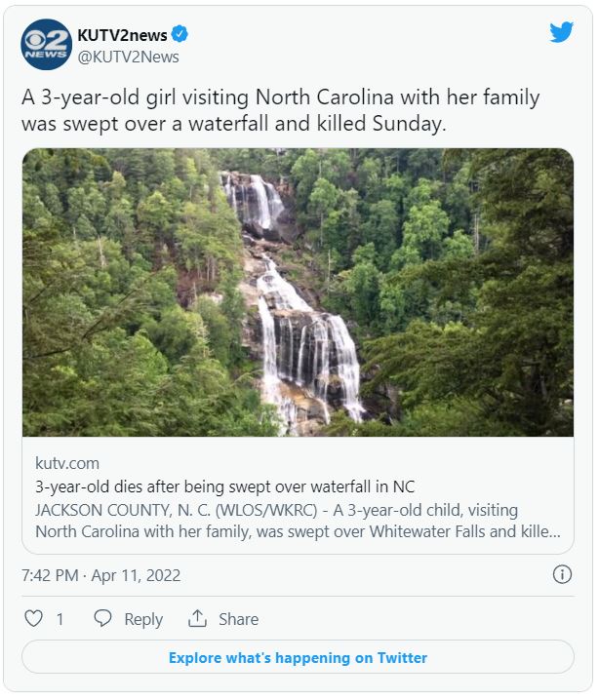Click the Reply text label
The width and height of the screenshot is (599, 700).
(143, 619)
